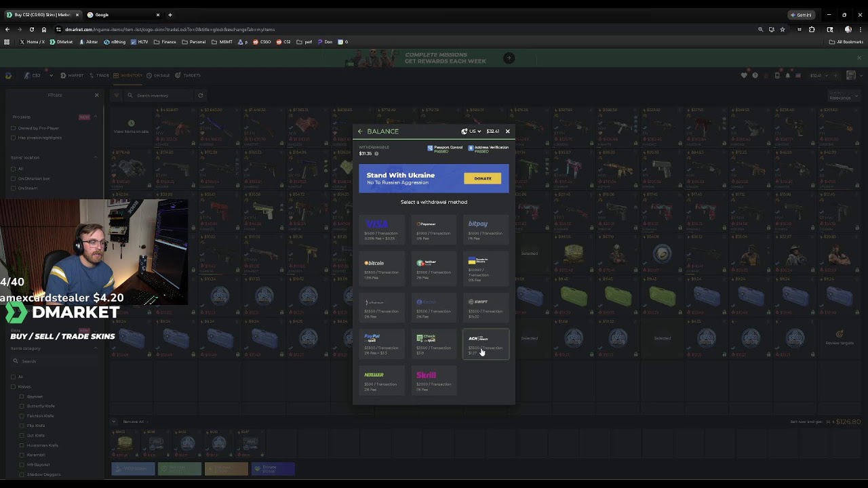Select Check withdrawal method
Screen dimensions: 868x488
pyautogui.click(x=434, y=344)
